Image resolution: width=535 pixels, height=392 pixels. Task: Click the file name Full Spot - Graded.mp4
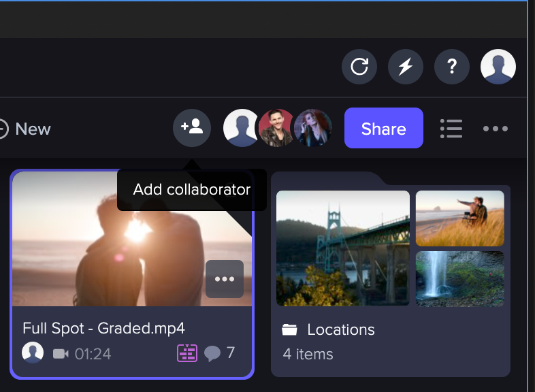(103, 328)
